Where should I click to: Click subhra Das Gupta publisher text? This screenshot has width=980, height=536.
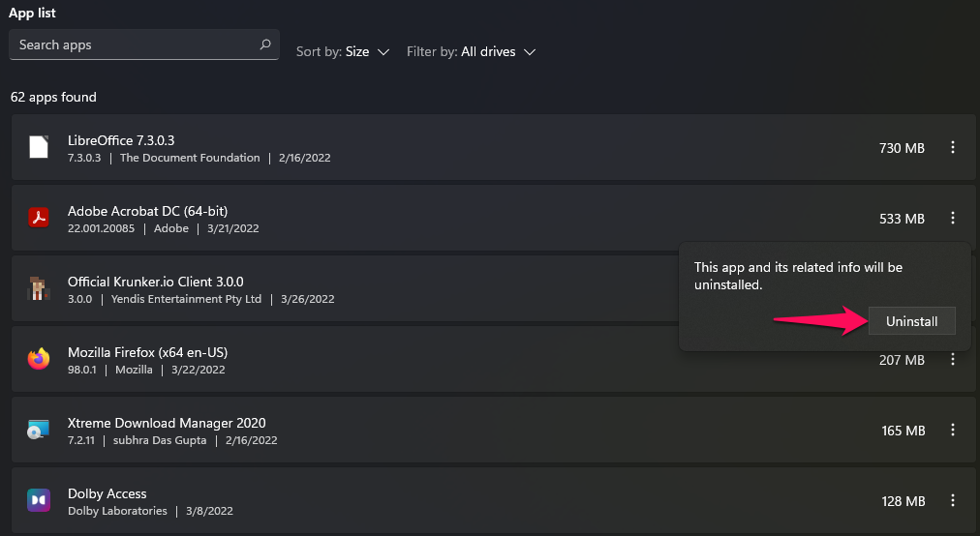pos(160,440)
